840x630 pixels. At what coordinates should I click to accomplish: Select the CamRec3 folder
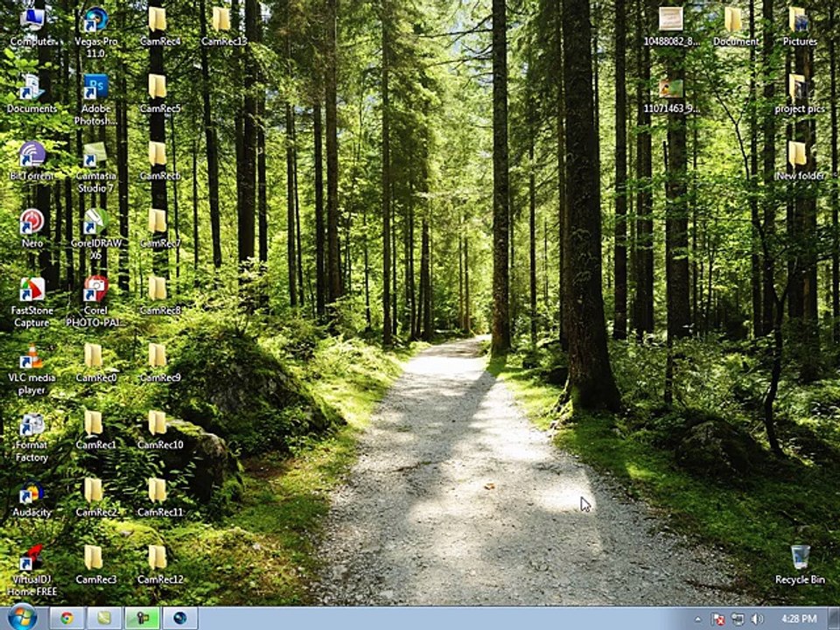click(96, 565)
